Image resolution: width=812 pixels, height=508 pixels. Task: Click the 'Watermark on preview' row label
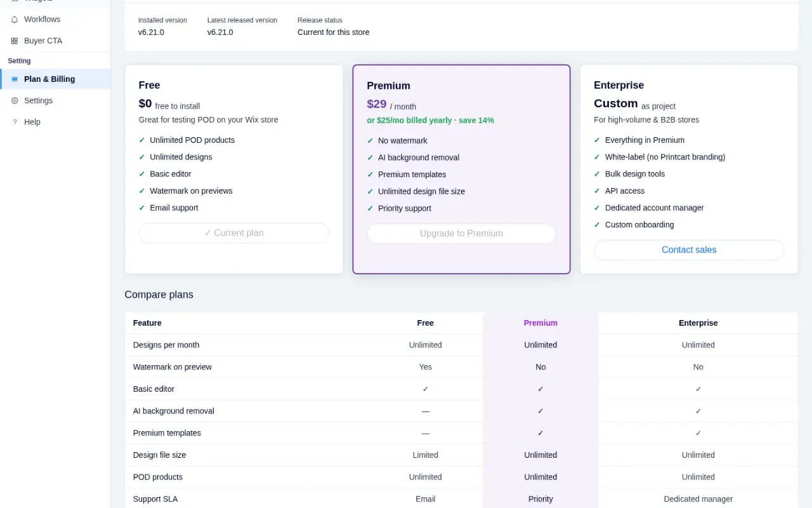tap(173, 367)
